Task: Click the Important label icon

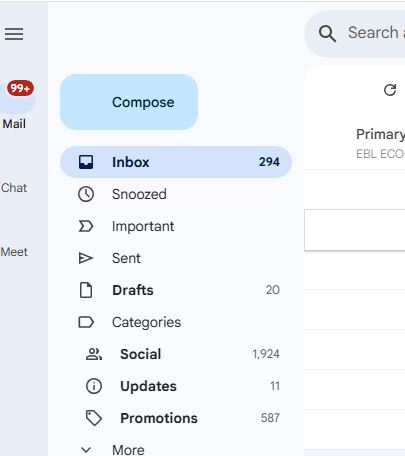Action: [86, 226]
